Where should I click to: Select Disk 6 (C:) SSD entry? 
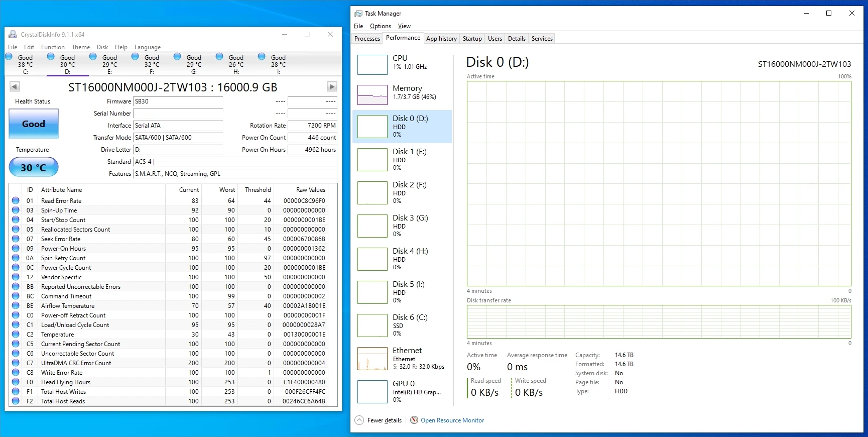click(402, 325)
